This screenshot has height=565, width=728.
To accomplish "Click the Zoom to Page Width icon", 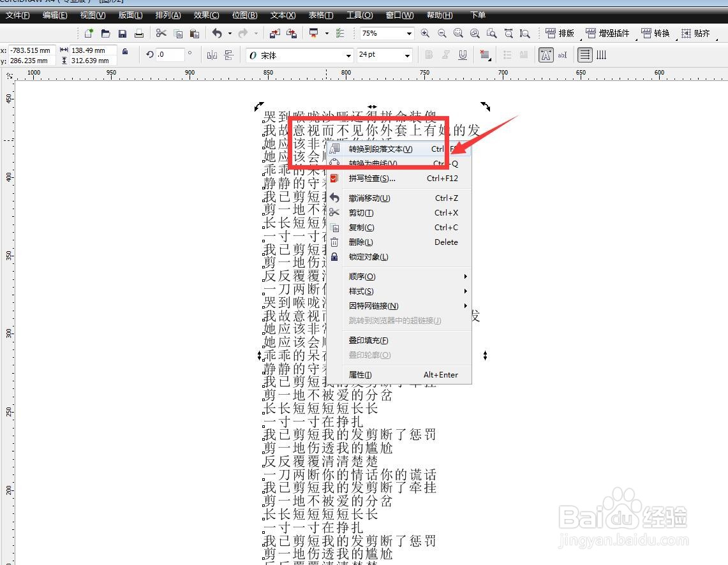I will [509, 33].
